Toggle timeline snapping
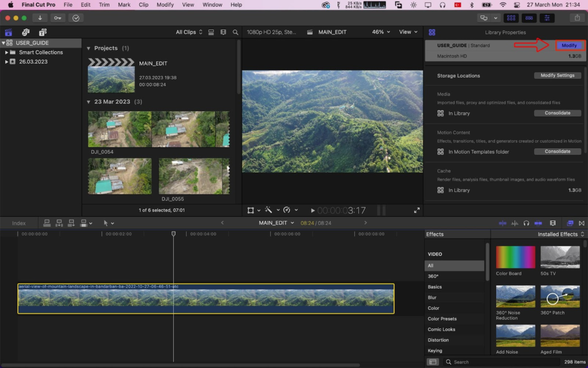 pyautogui.click(x=538, y=223)
